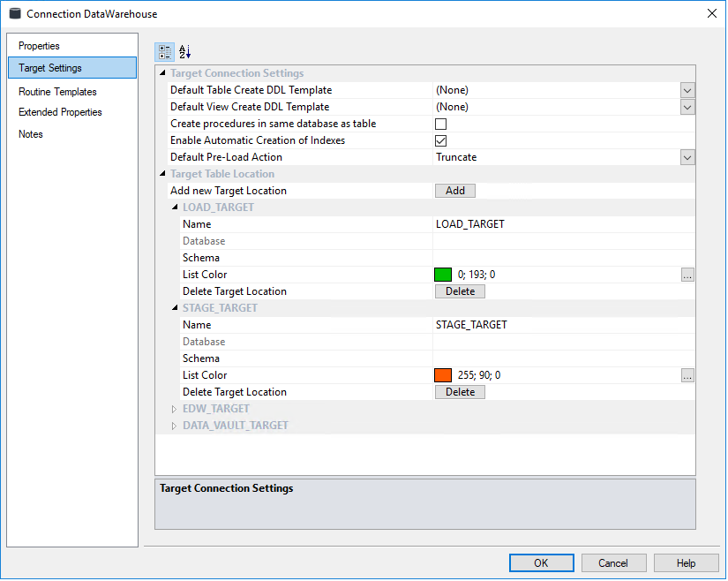Select LOAD_TARGET Database row label
The image size is (728, 581).
[204, 241]
